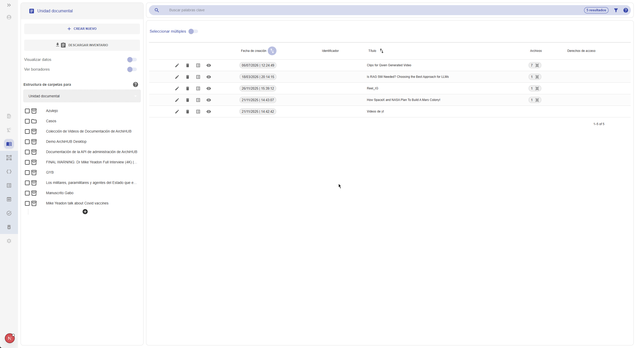Viewport: 644px width, 348px height.
Task: Open details list icon for Videos de yt
Action: [198, 111]
